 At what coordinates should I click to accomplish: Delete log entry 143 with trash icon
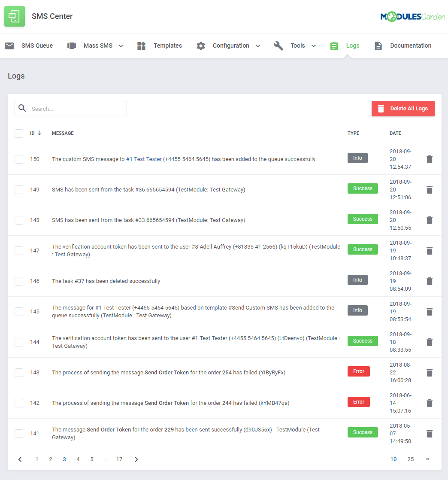pyautogui.click(x=429, y=373)
